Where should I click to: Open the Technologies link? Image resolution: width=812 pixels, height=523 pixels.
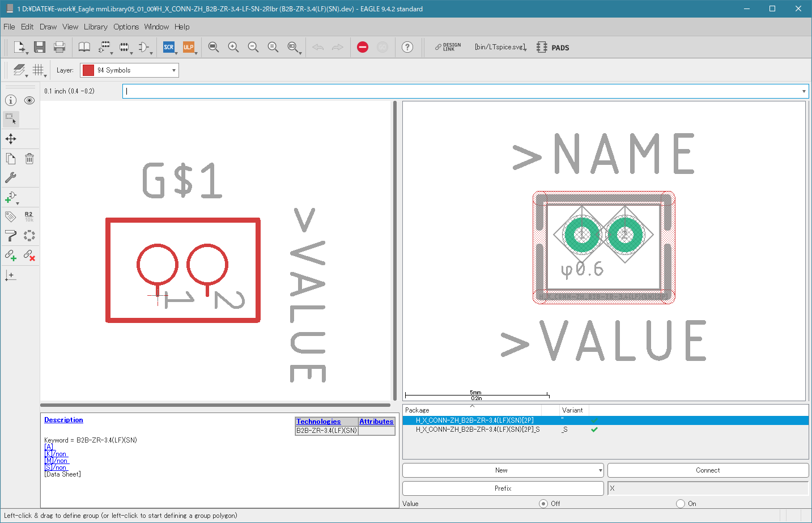(x=318, y=422)
